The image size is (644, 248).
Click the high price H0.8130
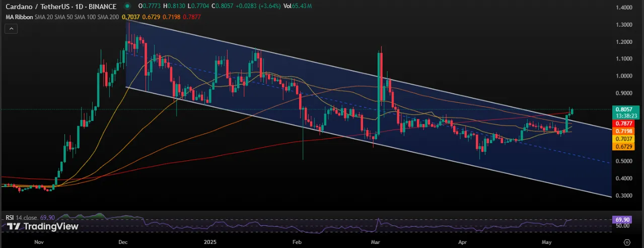point(174,6)
